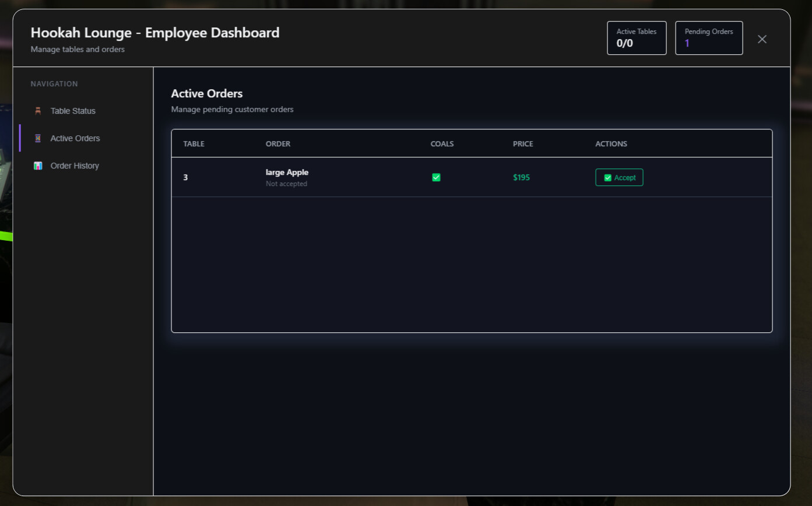Switch to the Active Orders navigation item
This screenshot has height=506, width=812.
(x=75, y=138)
